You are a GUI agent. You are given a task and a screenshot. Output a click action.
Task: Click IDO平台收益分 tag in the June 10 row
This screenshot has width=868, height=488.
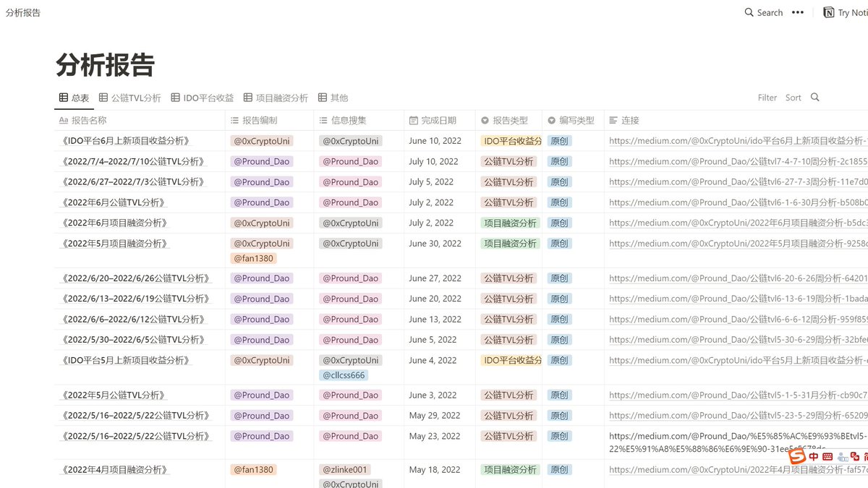tap(511, 141)
